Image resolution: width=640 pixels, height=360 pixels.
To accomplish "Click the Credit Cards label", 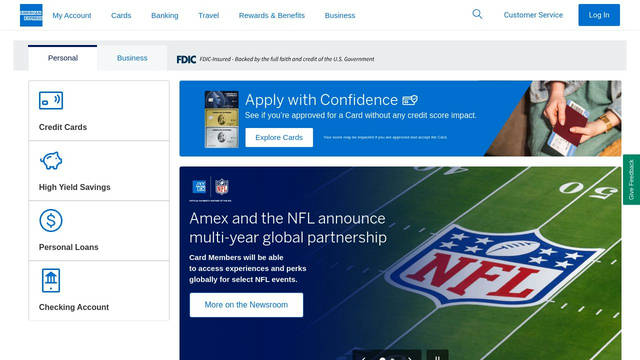I will pos(63,127).
